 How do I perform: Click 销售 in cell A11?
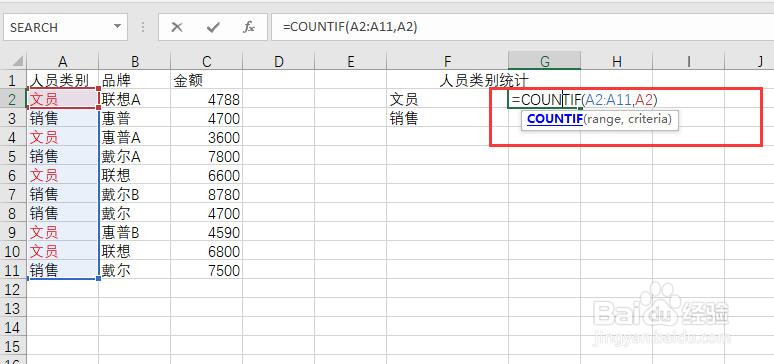[62, 270]
